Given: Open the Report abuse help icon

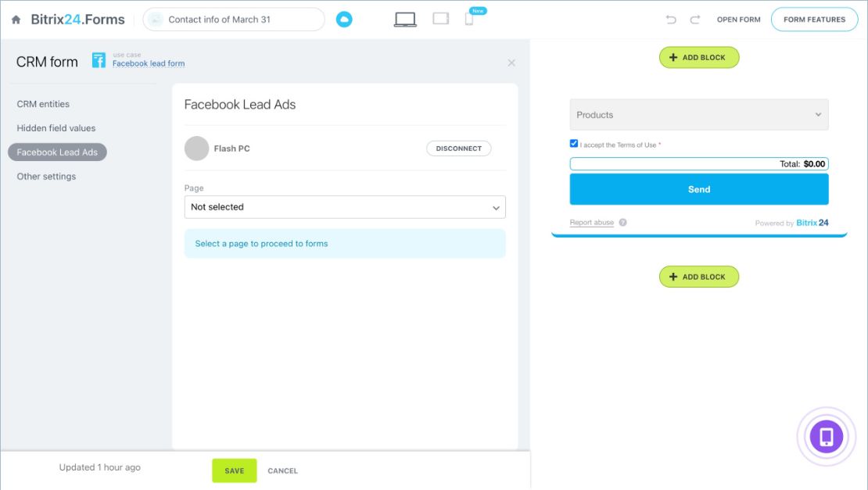Looking at the screenshot, I should pyautogui.click(x=622, y=222).
